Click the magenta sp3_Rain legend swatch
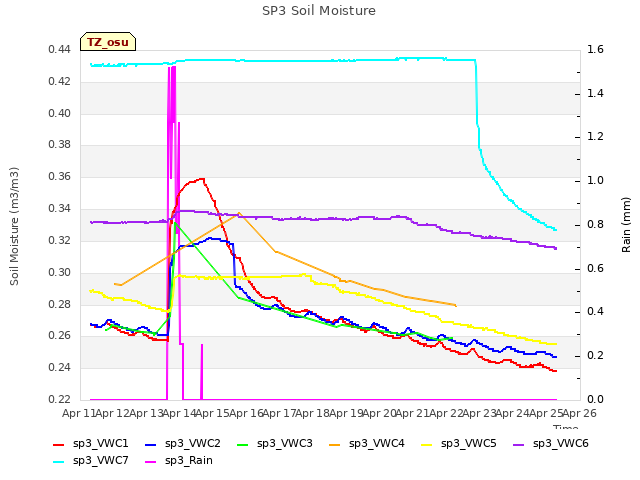640x480 pixels. [x=151, y=462]
